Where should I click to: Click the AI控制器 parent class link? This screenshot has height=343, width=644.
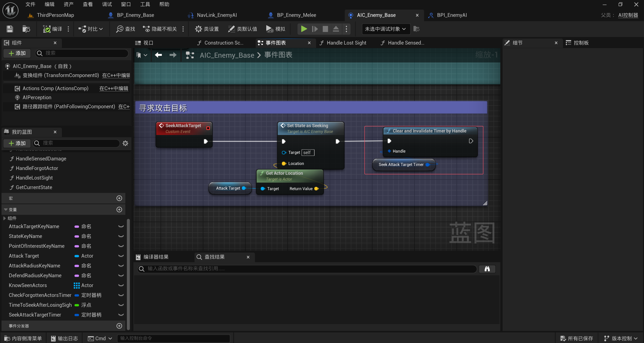pos(628,15)
